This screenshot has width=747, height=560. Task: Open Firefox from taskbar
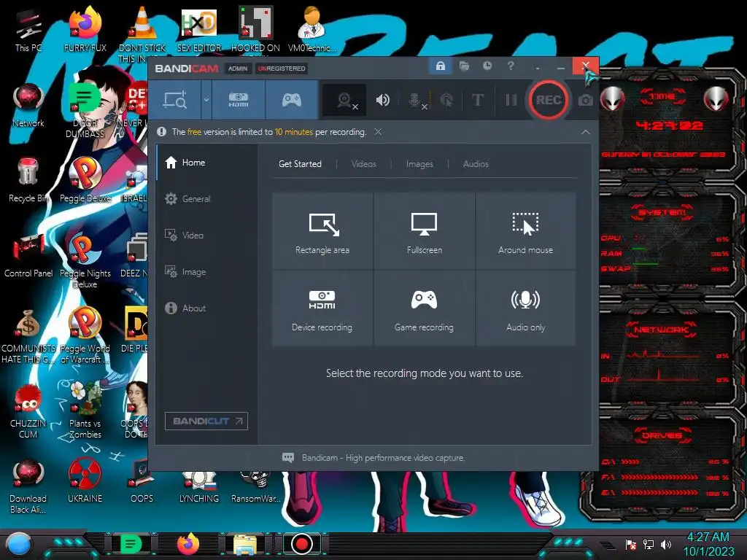tap(188, 544)
